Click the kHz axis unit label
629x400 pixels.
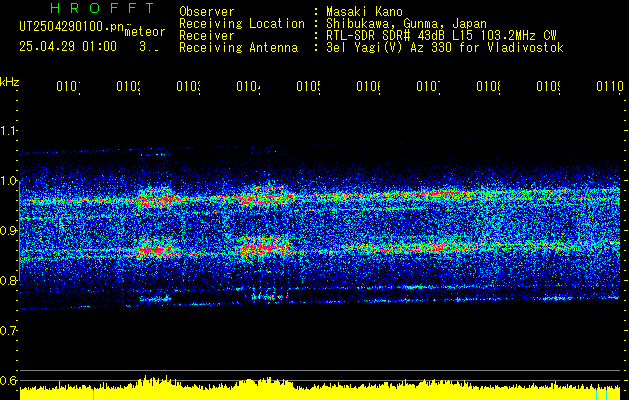click(x=10, y=82)
